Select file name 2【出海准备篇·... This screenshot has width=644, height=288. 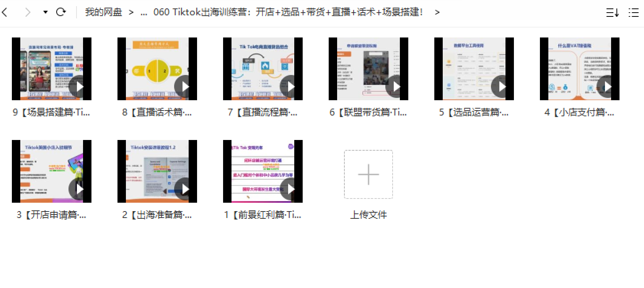(x=157, y=215)
